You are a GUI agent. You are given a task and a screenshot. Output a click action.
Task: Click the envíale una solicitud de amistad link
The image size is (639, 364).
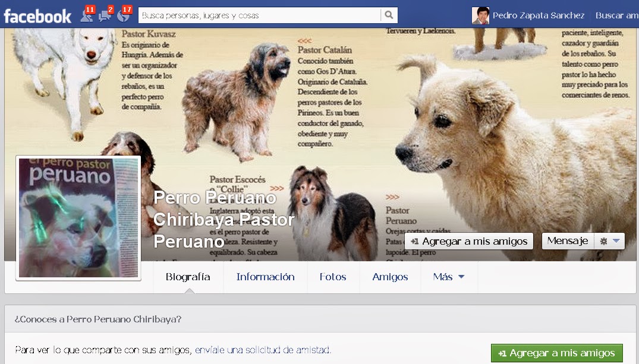pos(262,350)
